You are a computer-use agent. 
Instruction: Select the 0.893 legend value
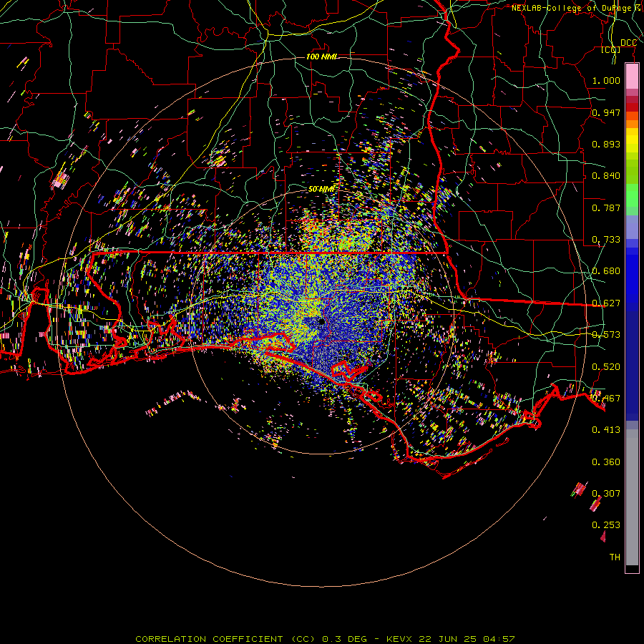606,144
